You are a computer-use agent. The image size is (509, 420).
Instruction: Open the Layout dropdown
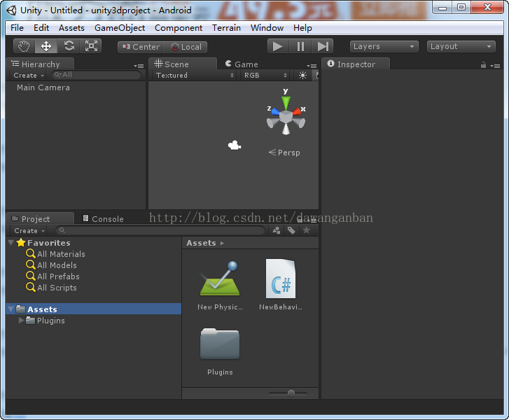461,46
